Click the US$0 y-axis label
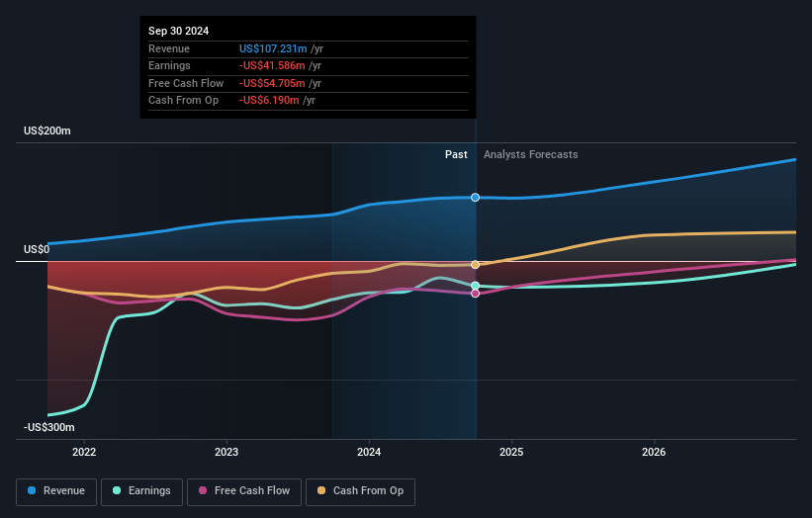 coord(37,249)
